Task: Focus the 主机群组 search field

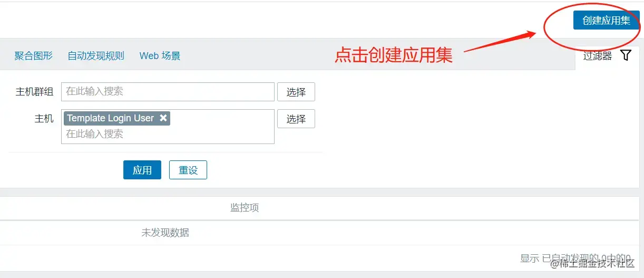Action: click(x=168, y=92)
